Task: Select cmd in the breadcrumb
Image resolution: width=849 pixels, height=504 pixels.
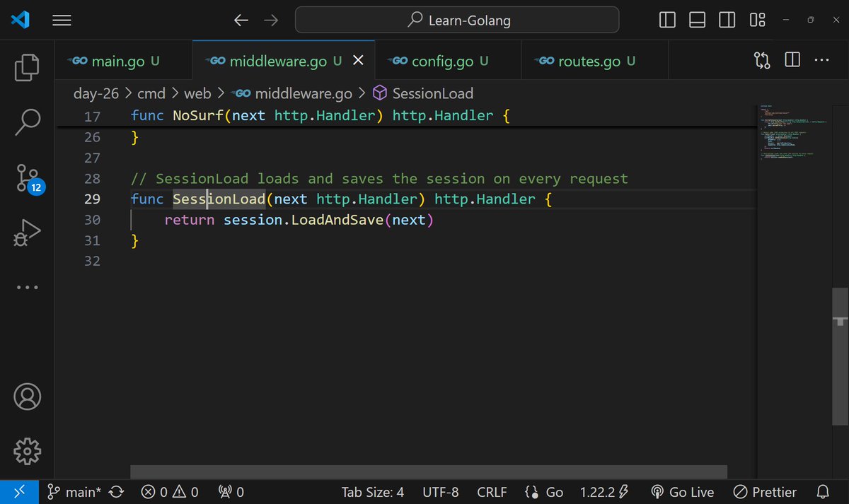Action: [x=151, y=93]
